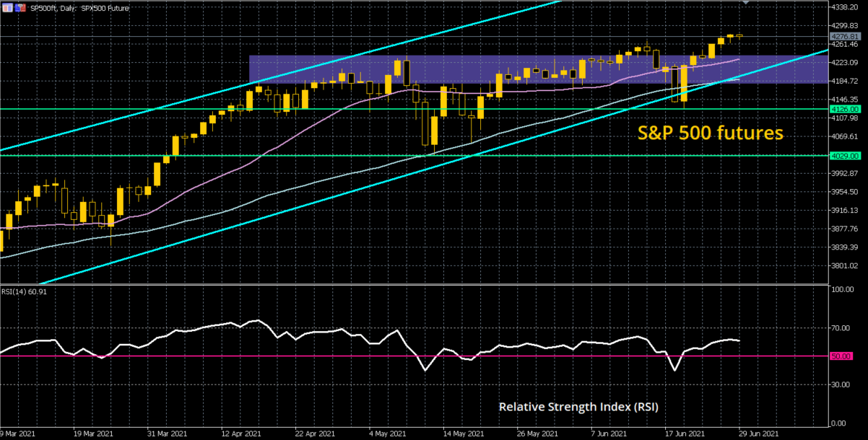Click the purple shaded resistance zone rectangle
Screen dimensions: 868x440
point(539,69)
